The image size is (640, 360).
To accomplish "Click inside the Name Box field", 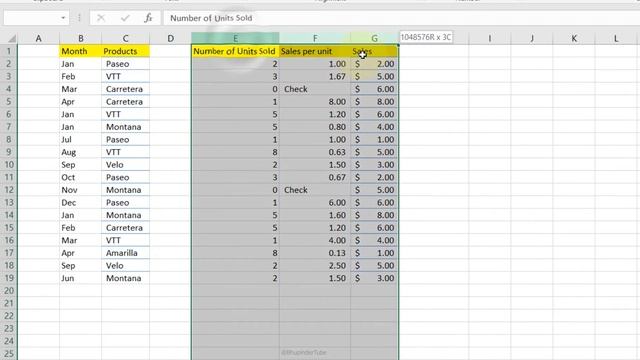I will point(31,18).
